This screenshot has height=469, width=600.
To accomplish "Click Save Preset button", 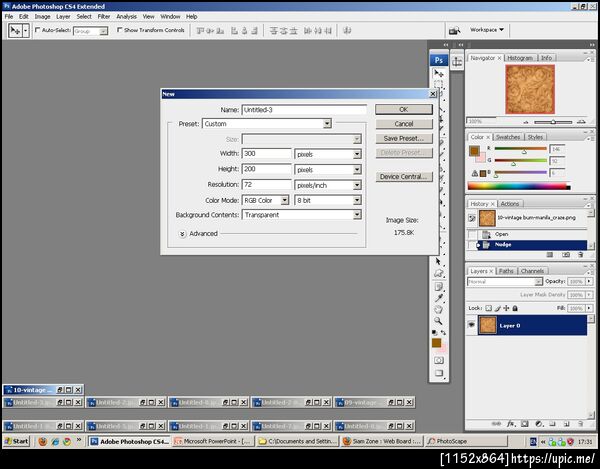I will pos(404,138).
